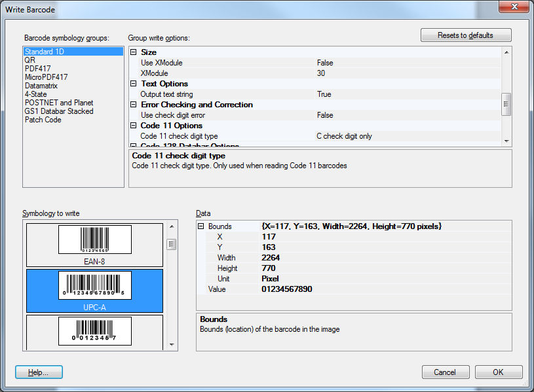This screenshot has width=534, height=392.
Task: Pick Patch Code symbology group
Action: click(x=43, y=120)
